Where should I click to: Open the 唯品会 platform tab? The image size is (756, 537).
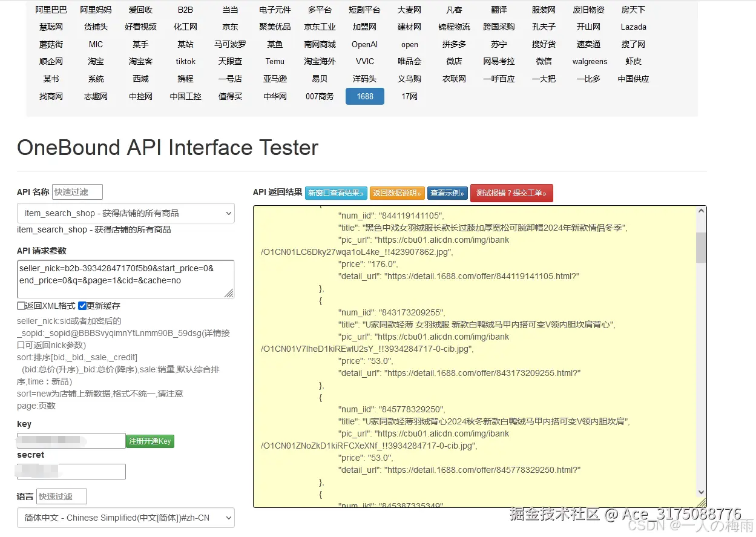tap(409, 61)
